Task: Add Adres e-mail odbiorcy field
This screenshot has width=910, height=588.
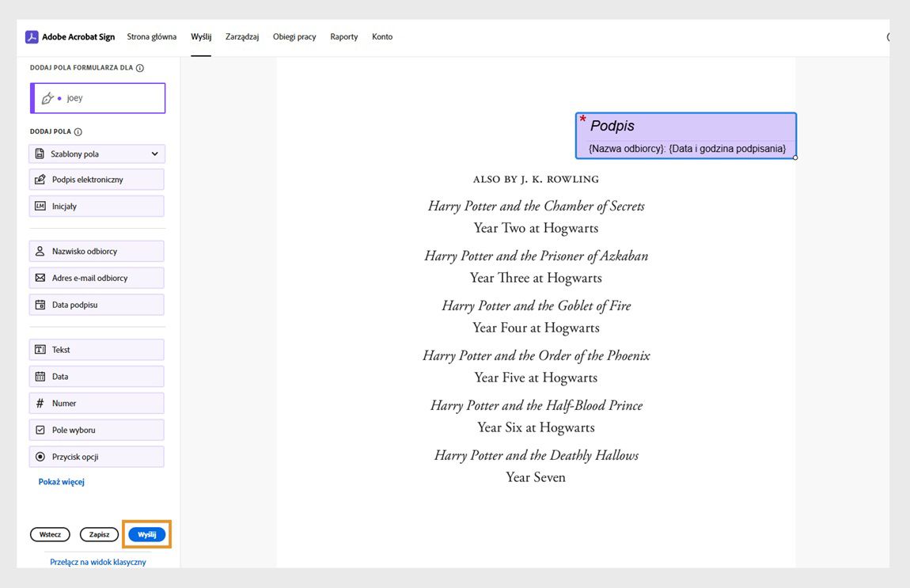Action: click(x=97, y=278)
